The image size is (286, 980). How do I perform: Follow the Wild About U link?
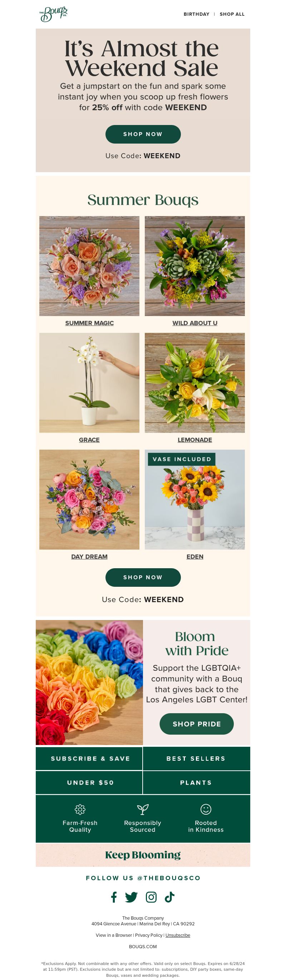(194, 322)
